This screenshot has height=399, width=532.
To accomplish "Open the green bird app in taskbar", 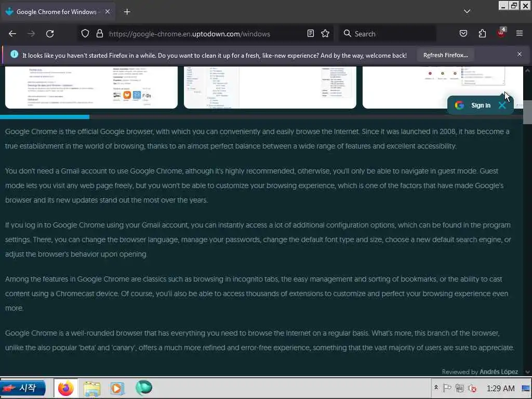I will 144,388.
